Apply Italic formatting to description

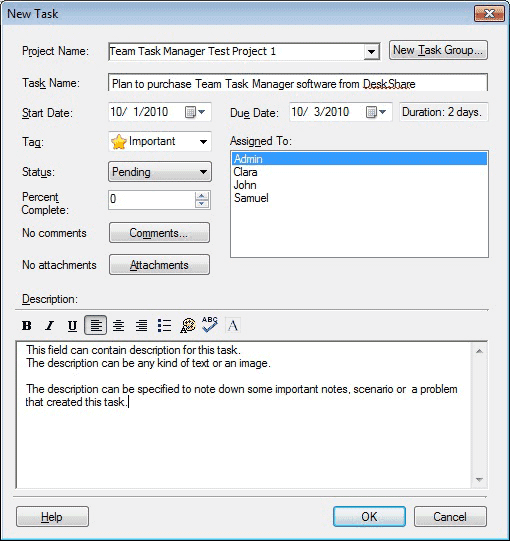[50, 325]
